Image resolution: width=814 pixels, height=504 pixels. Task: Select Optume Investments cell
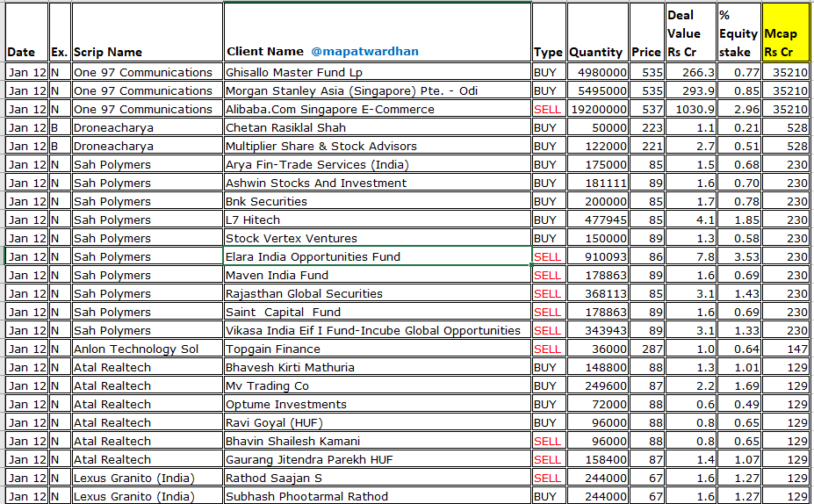378,404
